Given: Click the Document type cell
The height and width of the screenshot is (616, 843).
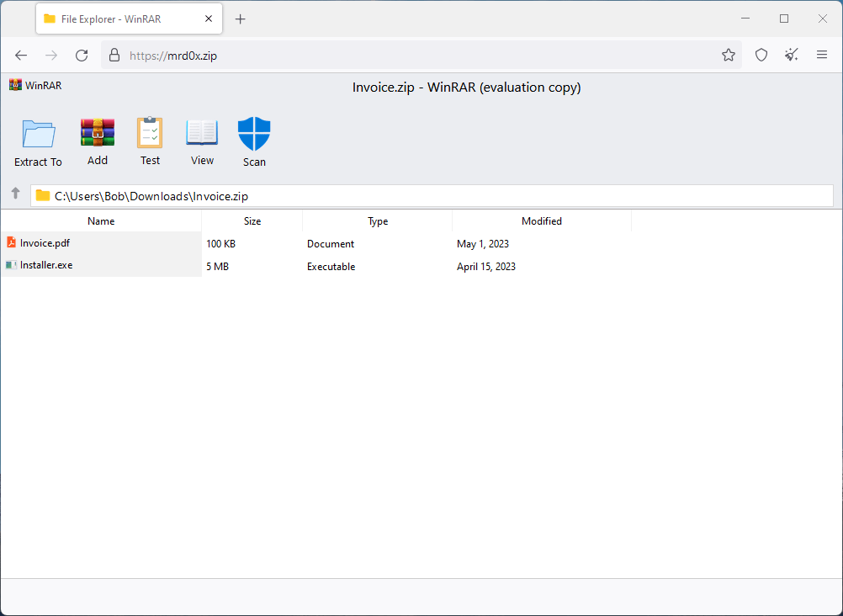Looking at the screenshot, I should (x=331, y=244).
